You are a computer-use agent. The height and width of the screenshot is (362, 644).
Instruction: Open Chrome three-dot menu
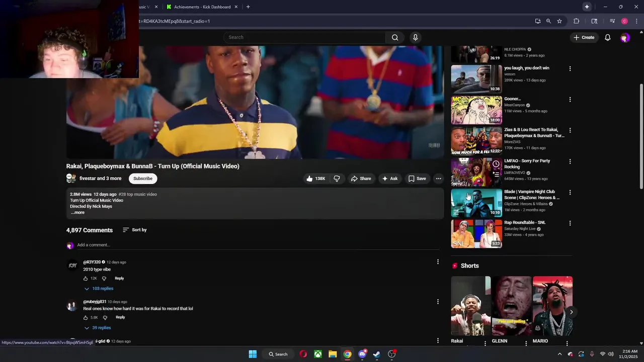pyautogui.click(x=636, y=21)
